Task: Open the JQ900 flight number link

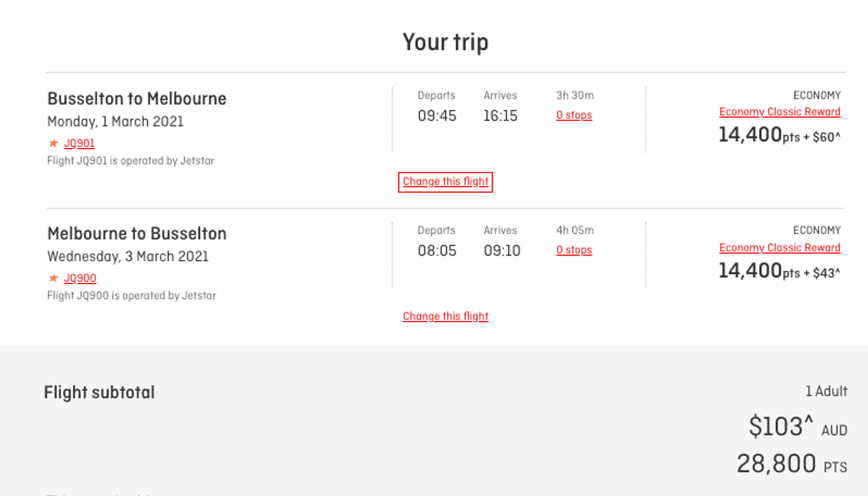Action: coord(80,278)
